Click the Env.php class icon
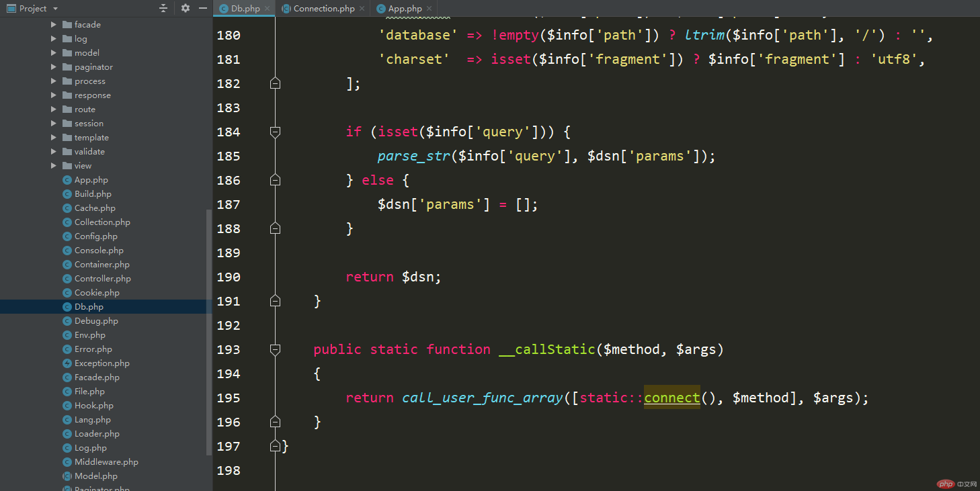 [67, 335]
